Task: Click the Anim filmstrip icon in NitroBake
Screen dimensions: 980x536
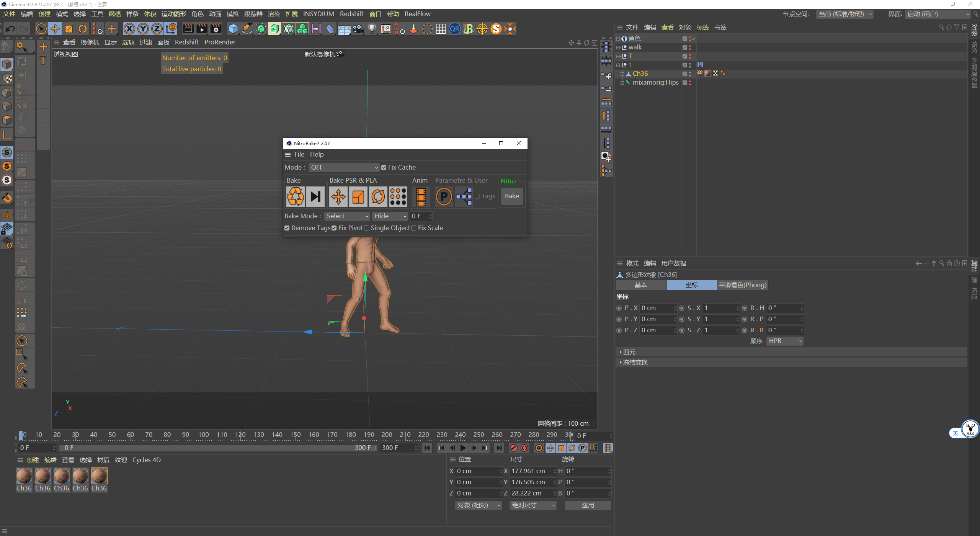Action: tap(421, 196)
